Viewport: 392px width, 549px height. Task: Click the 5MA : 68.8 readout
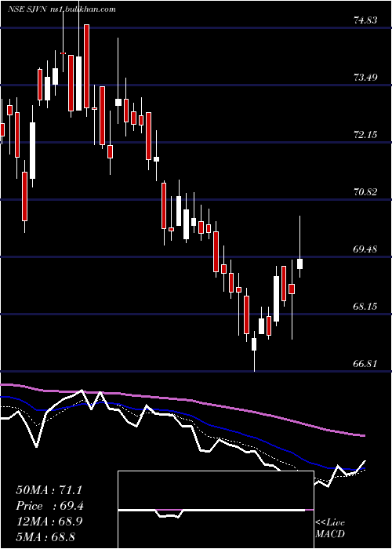click(x=45, y=536)
